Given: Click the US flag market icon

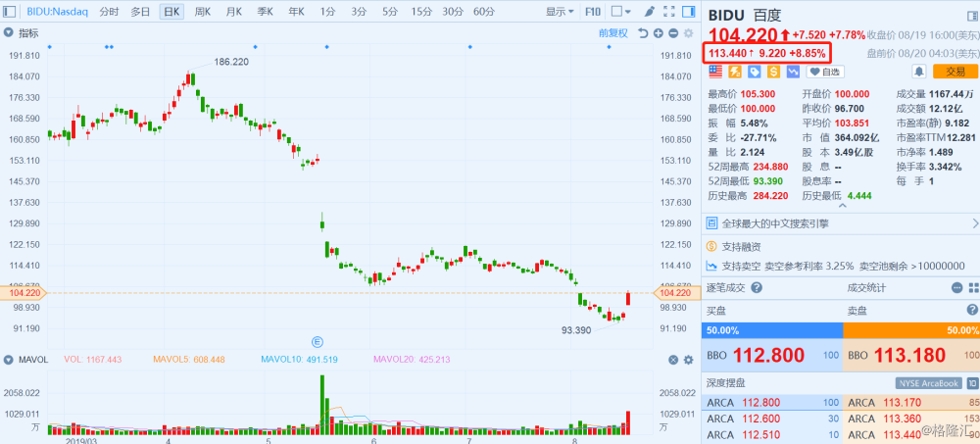Looking at the screenshot, I should 715,72.
